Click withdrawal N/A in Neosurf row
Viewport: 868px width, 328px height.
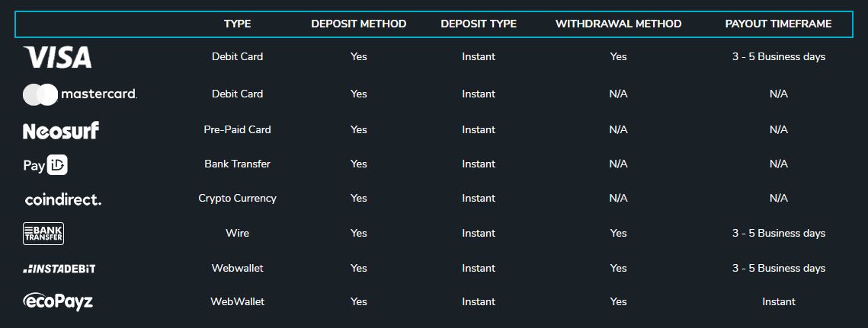(x=618, y=129)
